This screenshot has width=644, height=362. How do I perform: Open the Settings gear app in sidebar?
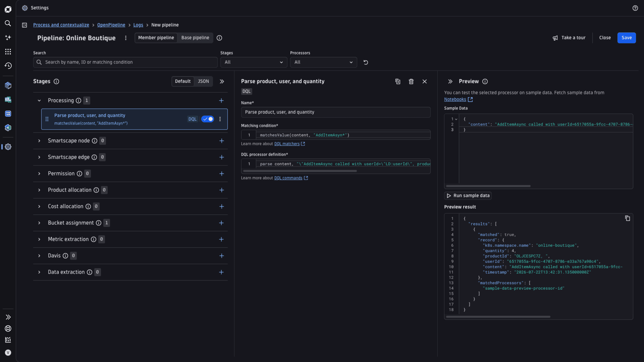point(8,147)
